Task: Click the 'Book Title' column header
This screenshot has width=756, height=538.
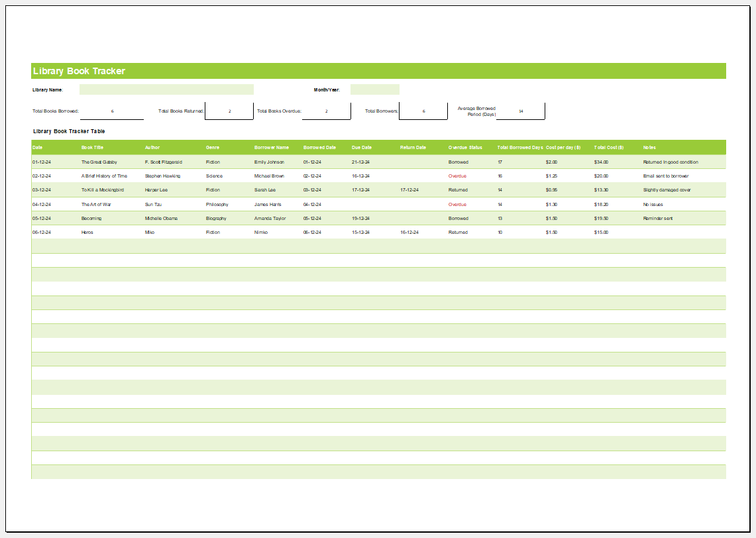Action: click(92, 148)
